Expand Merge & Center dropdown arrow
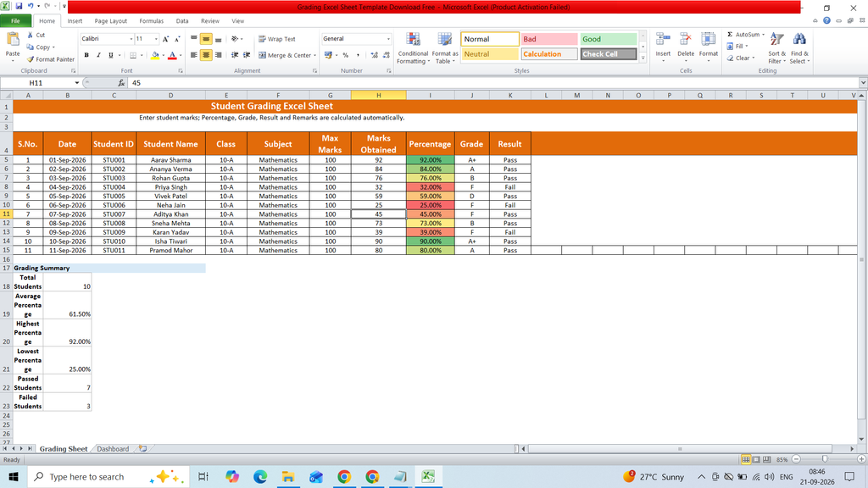 click(x=314, y=55)
